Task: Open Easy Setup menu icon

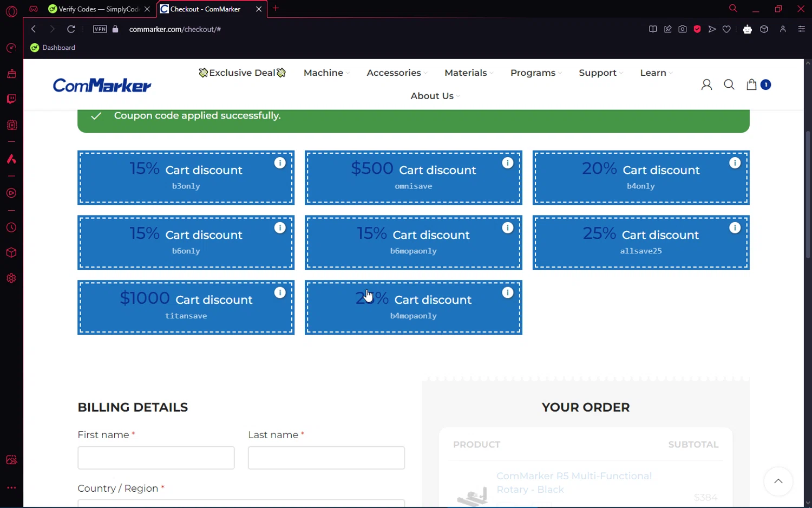Action: (802, 29)
